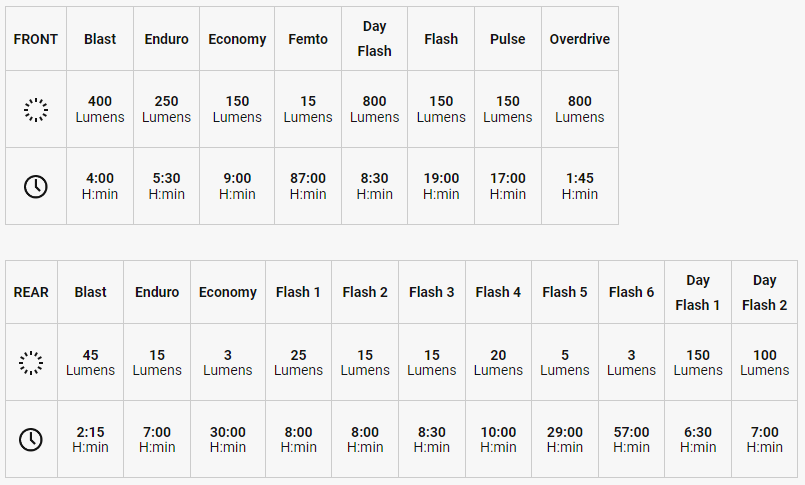
Task: Click the 1:45 H:min Overdrive runtime cell
Action: click(x=580, y=186)
